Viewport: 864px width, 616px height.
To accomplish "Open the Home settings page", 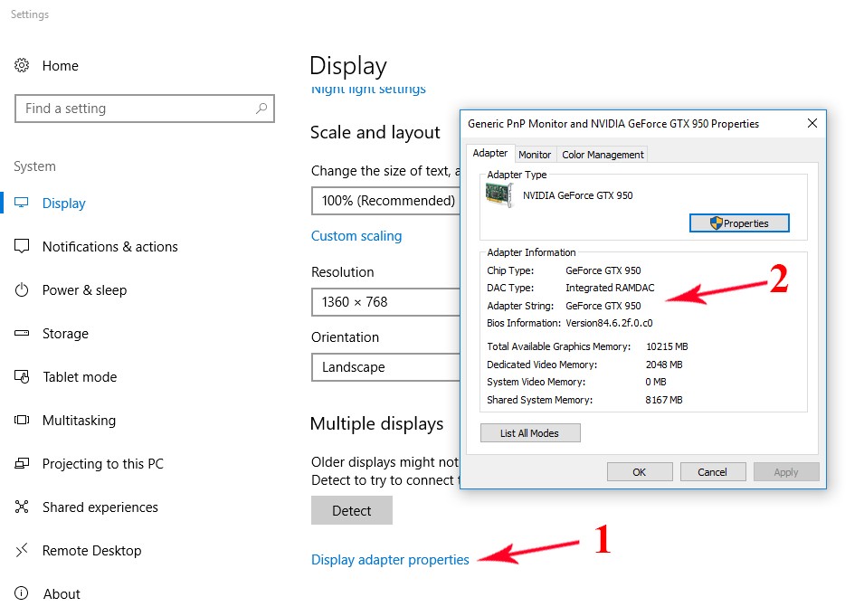I will [x=60, y=66].
